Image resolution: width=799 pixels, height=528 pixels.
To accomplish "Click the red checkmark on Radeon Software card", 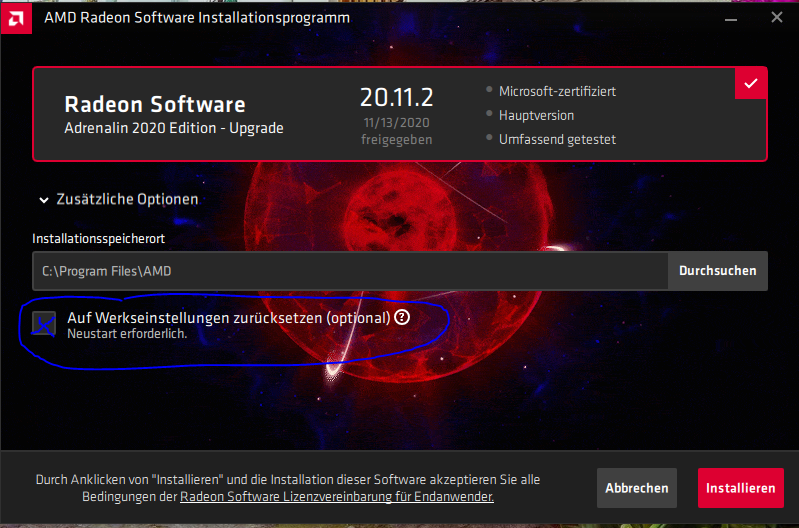I will [x=751, y=83].
